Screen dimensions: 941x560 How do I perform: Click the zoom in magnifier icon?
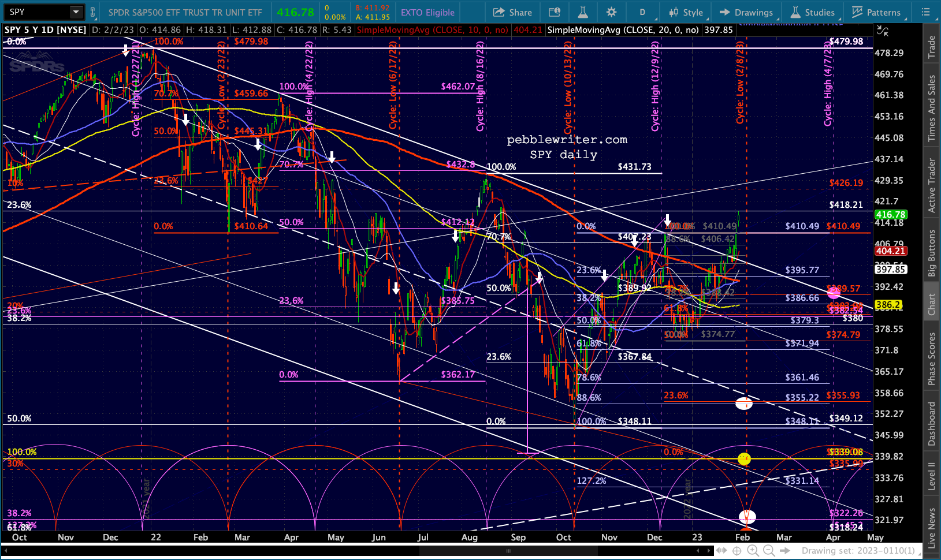click(x=753, y=551)
